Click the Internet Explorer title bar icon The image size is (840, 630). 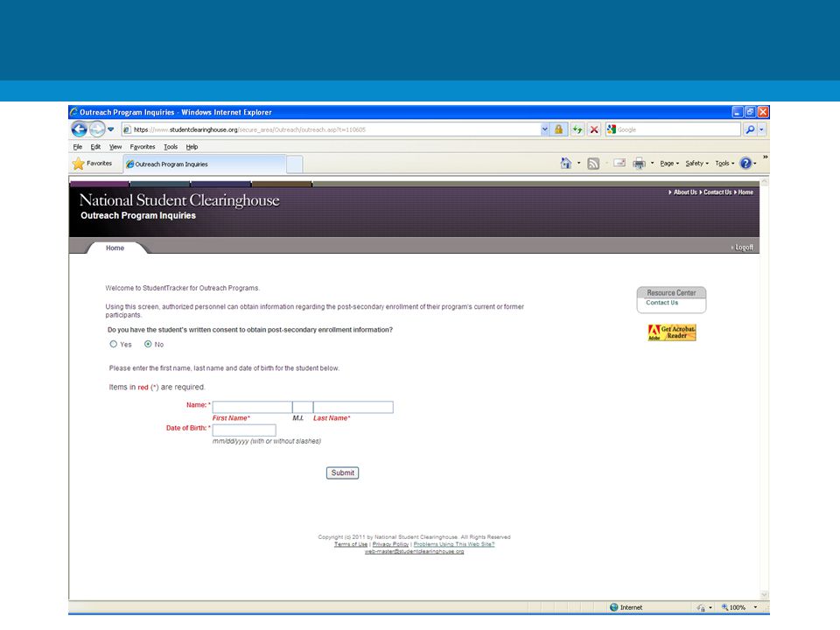73,112
